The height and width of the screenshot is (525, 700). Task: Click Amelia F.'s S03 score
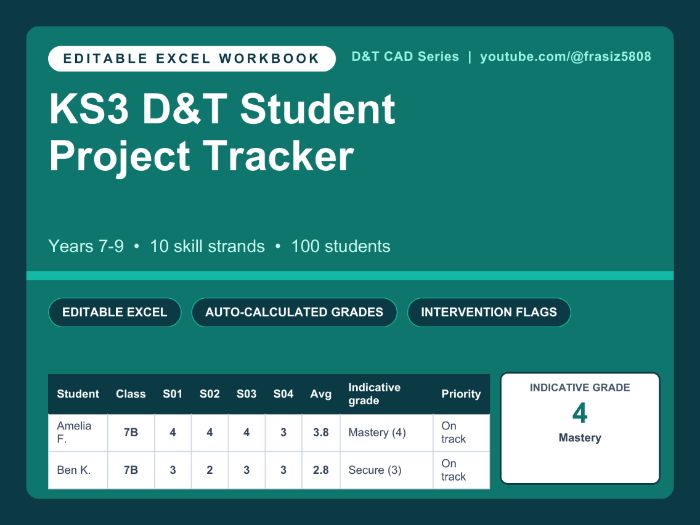246,433
